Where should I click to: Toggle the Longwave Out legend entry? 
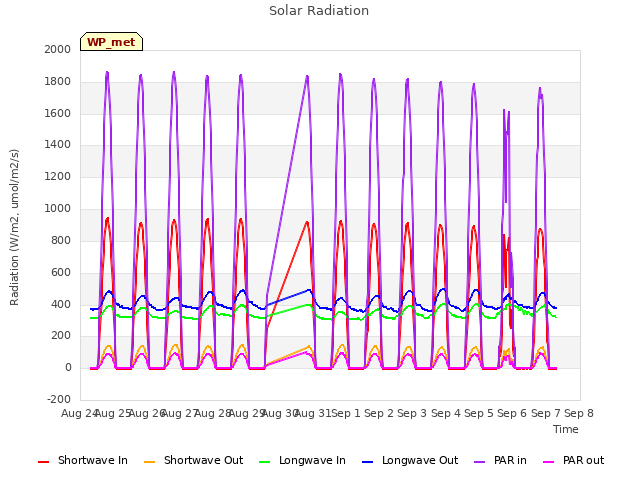(x=410, y=460)
